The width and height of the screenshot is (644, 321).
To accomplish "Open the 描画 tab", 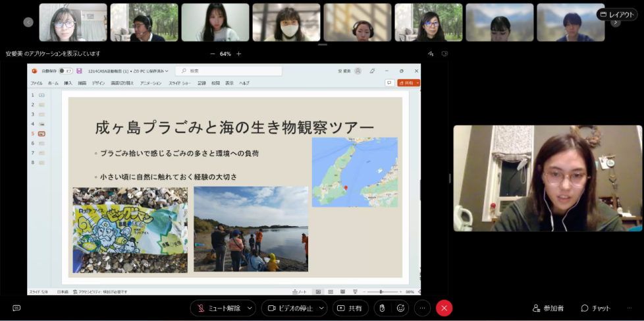I will pos(82,83).
